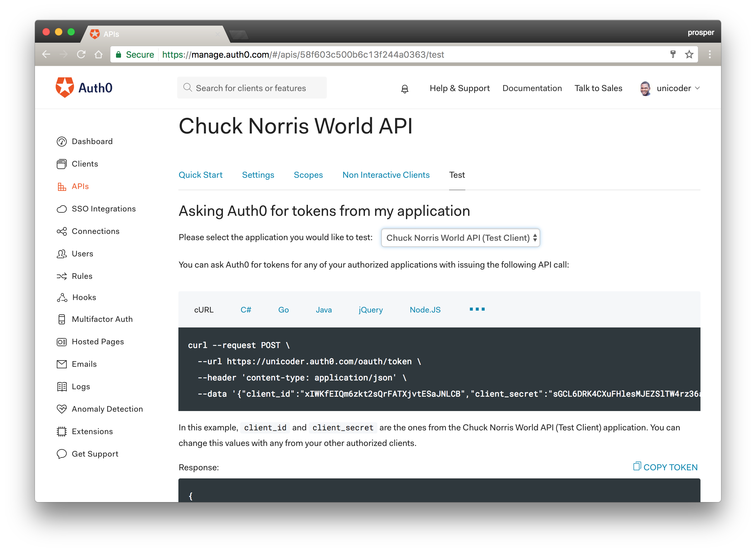The image size is (756, 552).
Task: Select the Test tab
Action: pos(457,175)
